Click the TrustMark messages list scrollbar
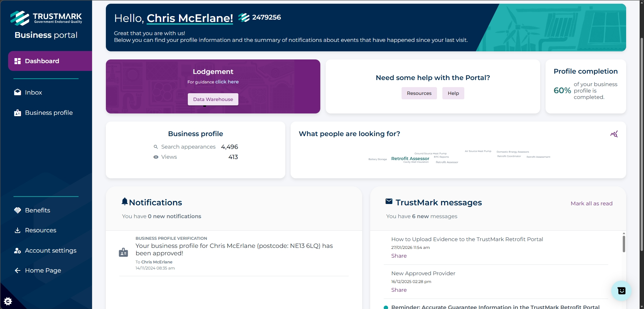 point(624,244)
